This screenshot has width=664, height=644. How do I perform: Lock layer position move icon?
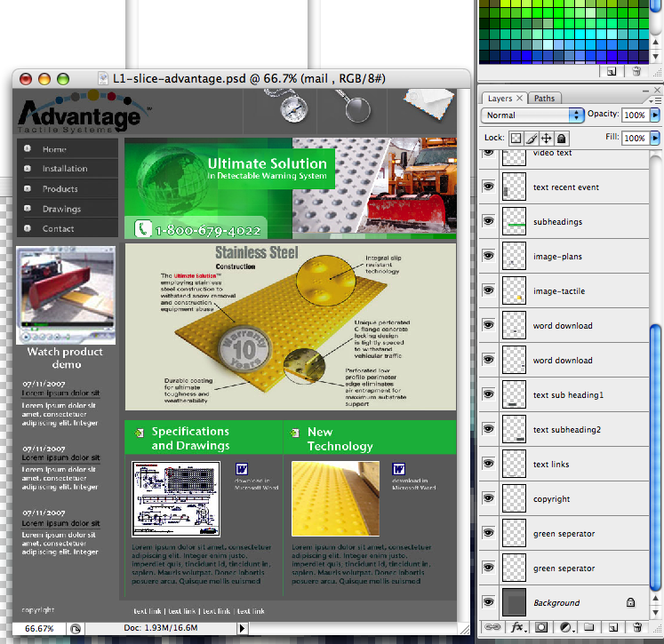click(546, 139)
